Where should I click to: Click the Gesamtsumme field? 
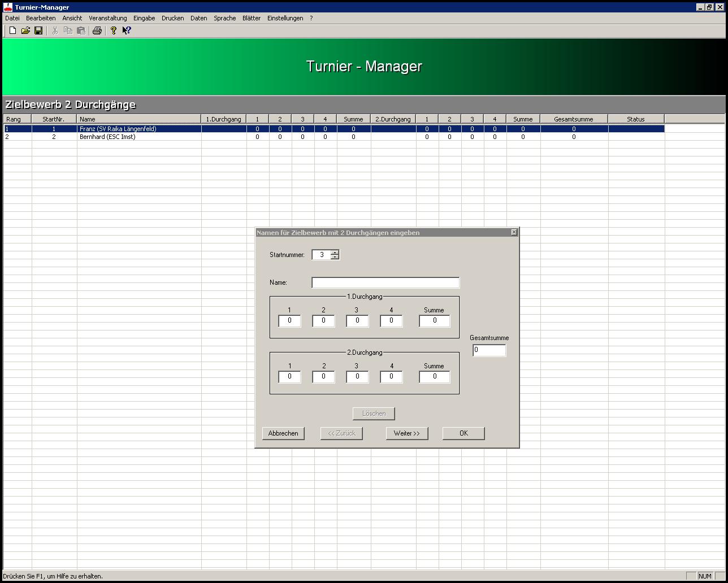[x=489, y=350]
